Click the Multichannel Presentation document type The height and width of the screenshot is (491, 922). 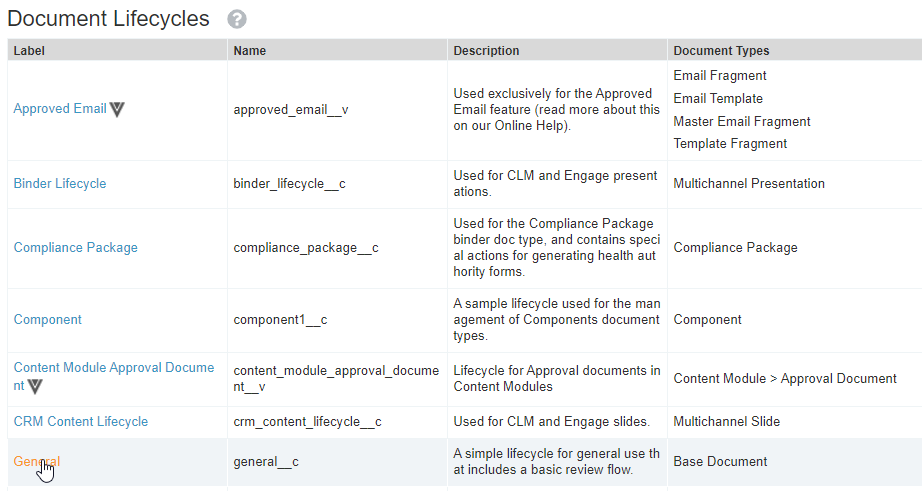click(x=749, y=184)
